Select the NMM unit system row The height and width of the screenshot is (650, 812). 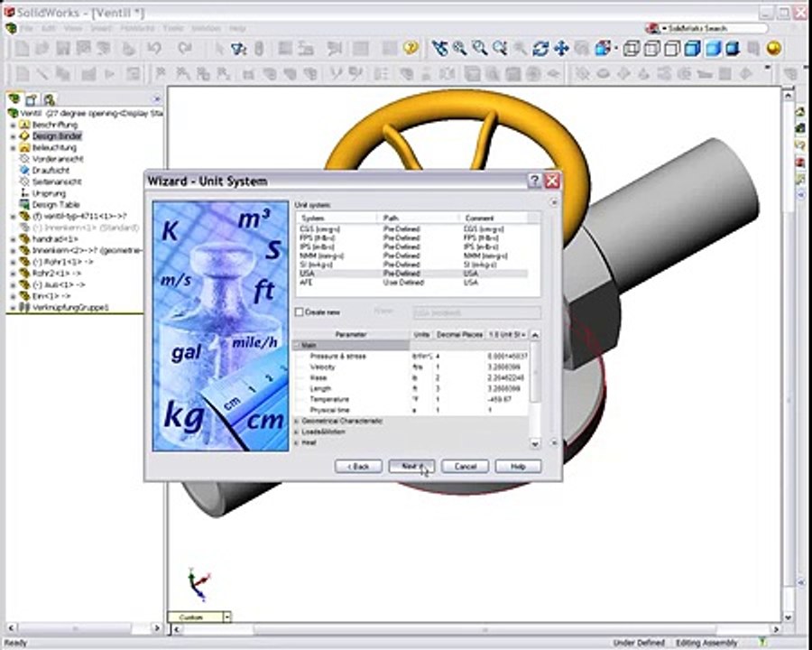pyautogui.click(x=412, y=255)
